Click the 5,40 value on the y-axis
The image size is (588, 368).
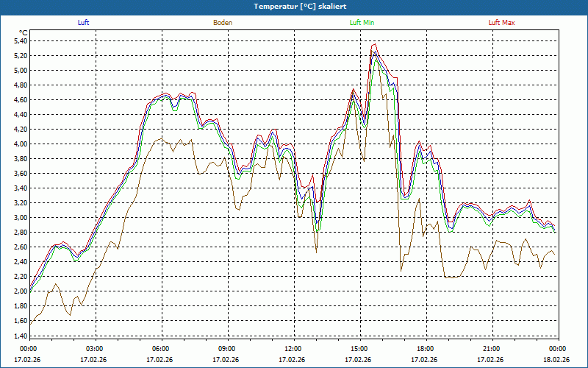[x=21, y=41]
